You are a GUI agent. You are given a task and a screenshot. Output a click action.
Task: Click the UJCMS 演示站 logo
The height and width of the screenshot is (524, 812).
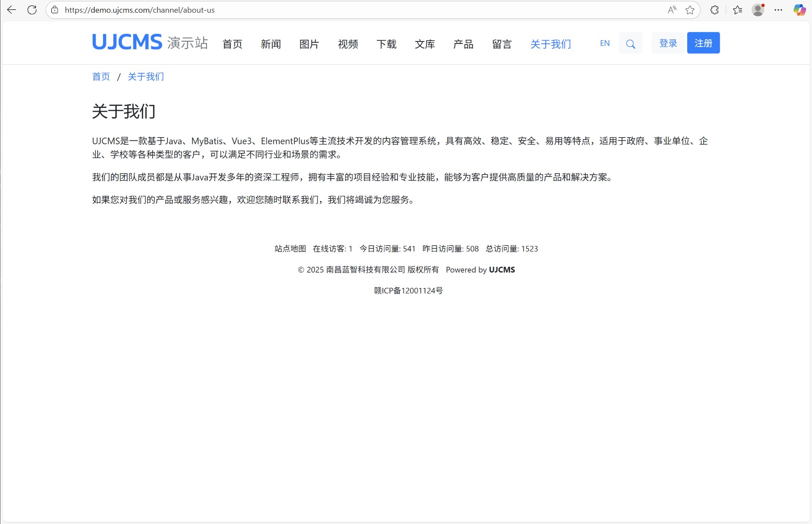[150, 42]
